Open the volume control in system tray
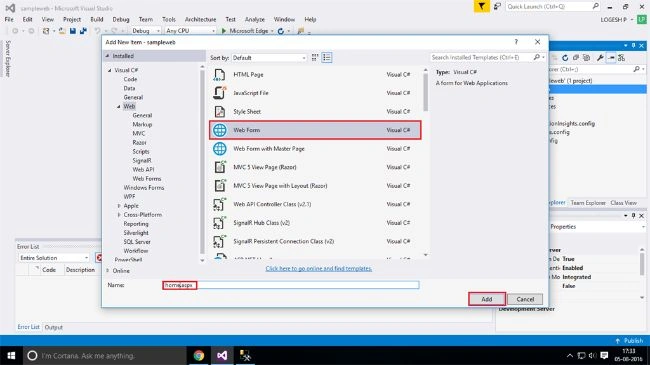This screenshot has height=365, width=650. pyautogui.click(x=592, y=355)
